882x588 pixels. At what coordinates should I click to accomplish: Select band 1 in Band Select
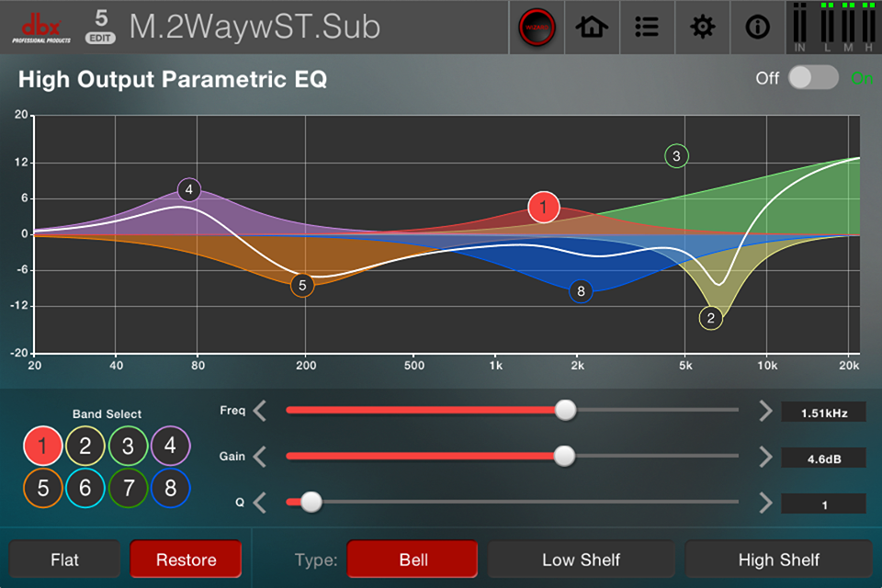(x=43, y=446)
